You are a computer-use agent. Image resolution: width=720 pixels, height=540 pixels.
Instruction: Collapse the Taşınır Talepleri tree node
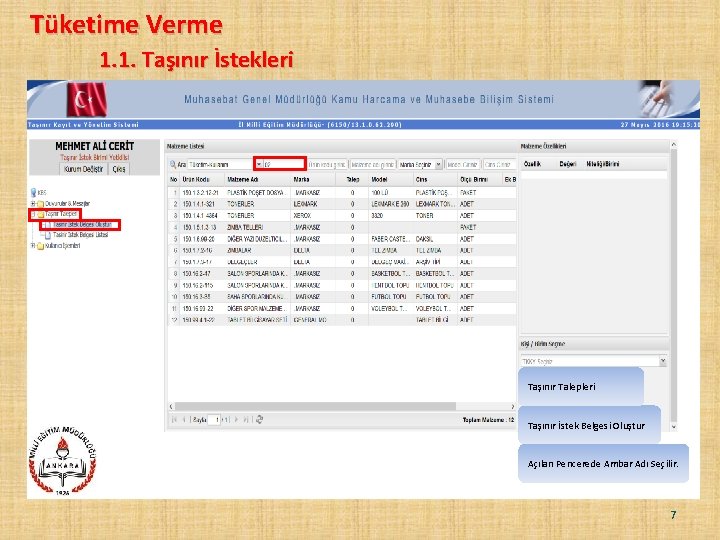coord(33,214)
